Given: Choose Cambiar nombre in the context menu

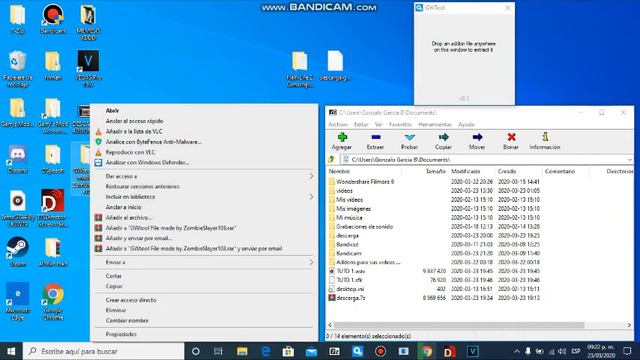Looking at the screenshot, I should pyautogui.click(x=204, y=320).
